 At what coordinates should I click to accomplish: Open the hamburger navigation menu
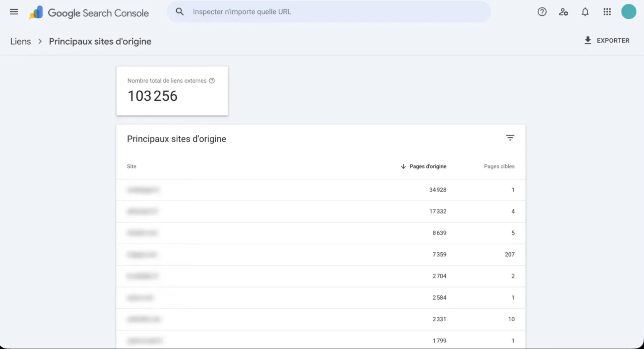pos(14,12)
